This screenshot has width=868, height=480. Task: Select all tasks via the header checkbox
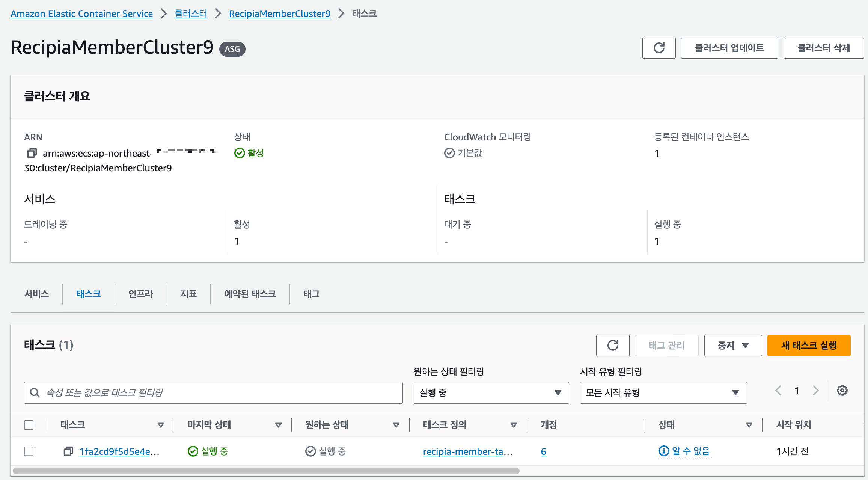(29, 425)
